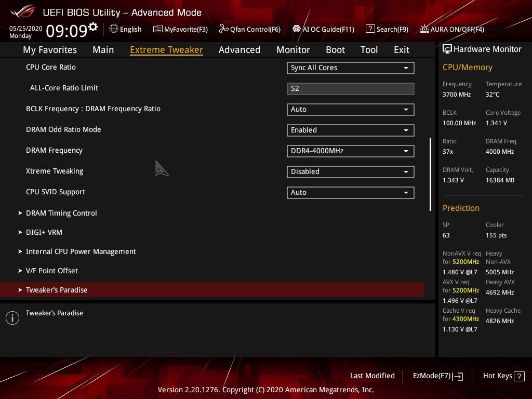The width and height of the screenshot is (532, 399).
Task: Open DRAM Odd Ratio Mode dropdown
Action: (351, 130)
